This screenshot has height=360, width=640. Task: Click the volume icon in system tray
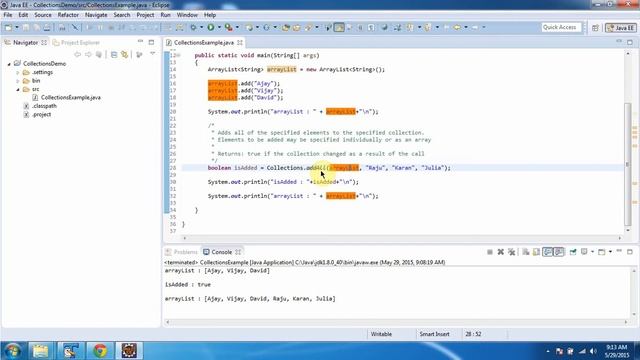[x=593, y=351]
